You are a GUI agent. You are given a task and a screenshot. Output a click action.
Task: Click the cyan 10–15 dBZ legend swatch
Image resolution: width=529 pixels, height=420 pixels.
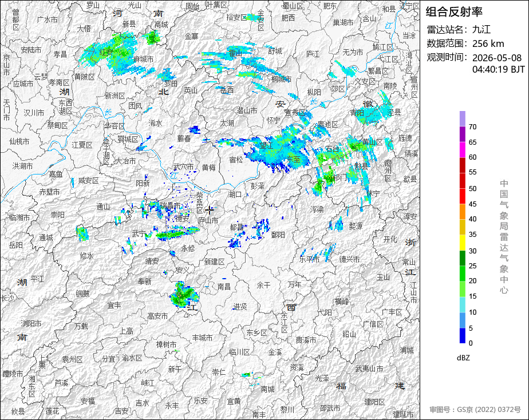(x=462, y=304)
